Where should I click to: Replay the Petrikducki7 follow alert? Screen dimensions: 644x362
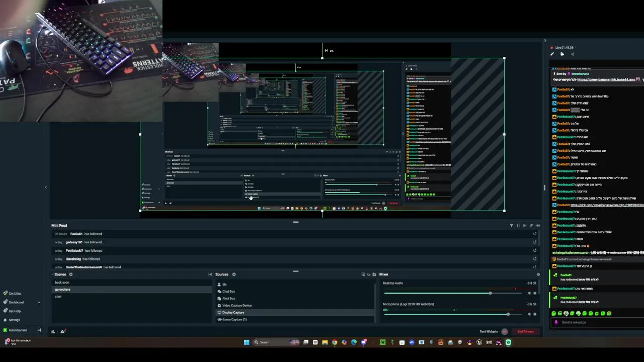click(535, 250)
